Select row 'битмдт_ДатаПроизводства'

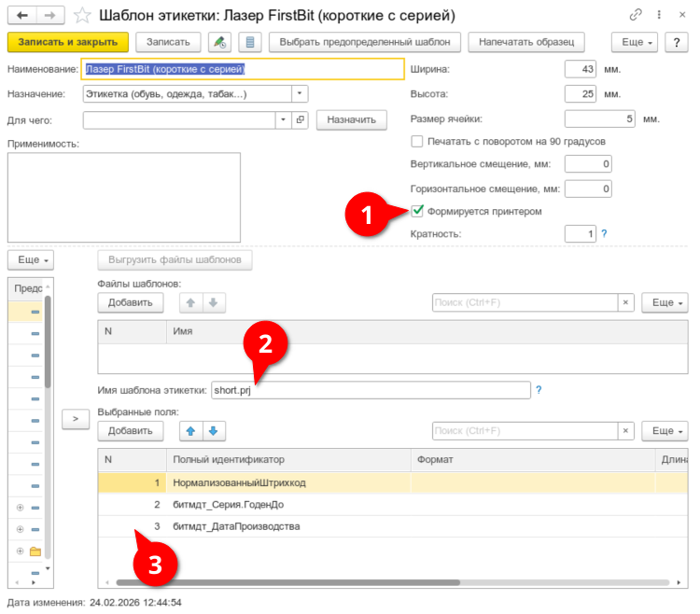pos(392,526)
